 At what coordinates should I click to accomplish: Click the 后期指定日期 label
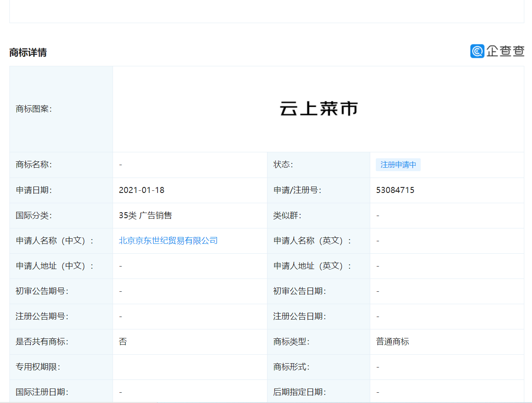tap(300, 392)
